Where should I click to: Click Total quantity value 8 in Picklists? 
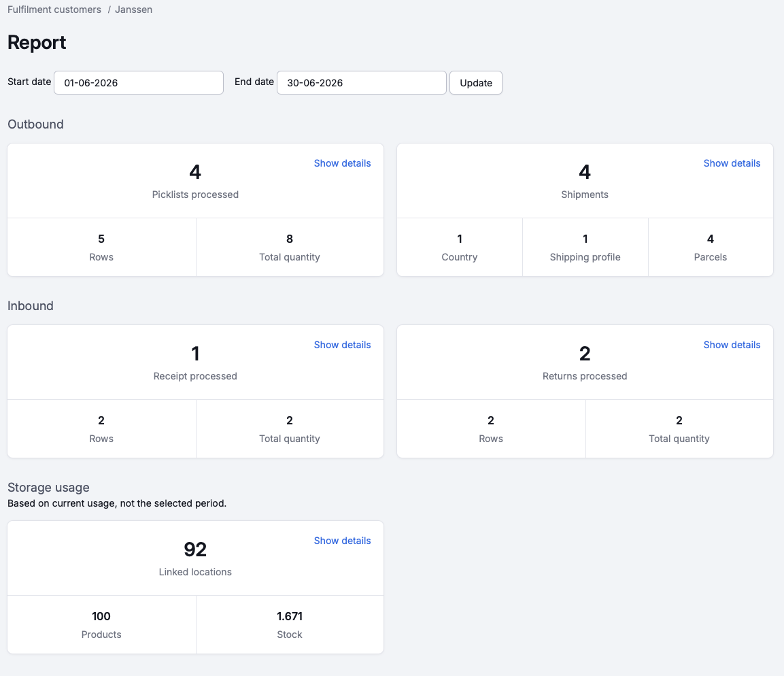tap(290, 239)
